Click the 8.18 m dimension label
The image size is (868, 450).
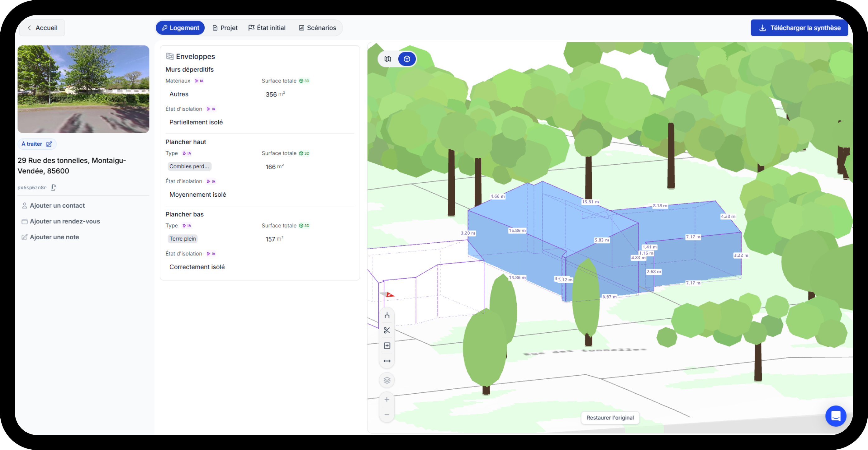coord(660,206)
